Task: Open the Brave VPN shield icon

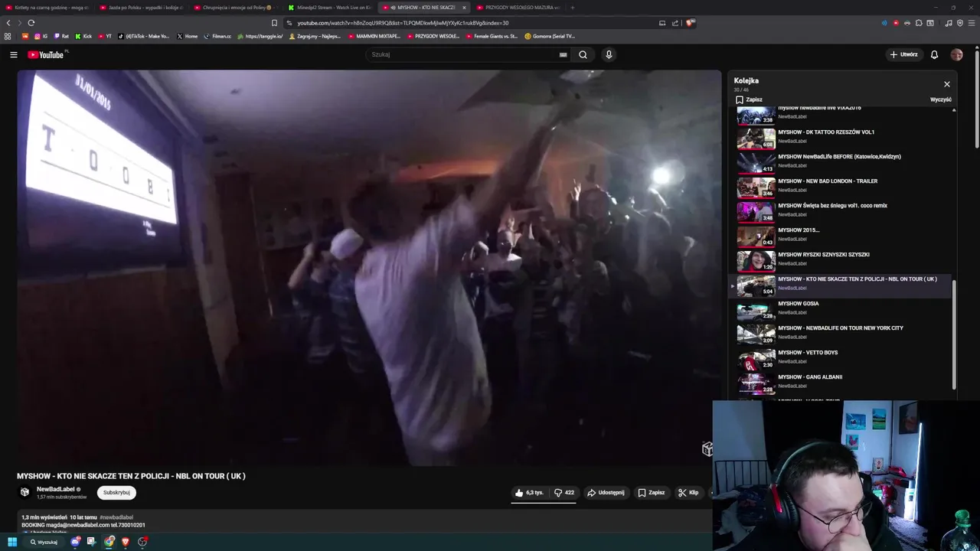Action: coord(960,23)
